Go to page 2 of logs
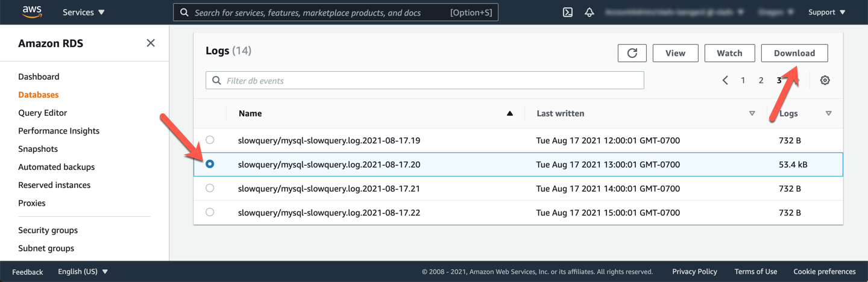868x282 pixels. [761, 80]
